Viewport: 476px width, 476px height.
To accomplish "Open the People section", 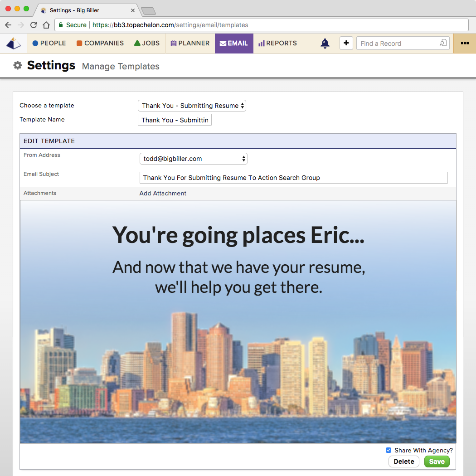I will (49, 44).
